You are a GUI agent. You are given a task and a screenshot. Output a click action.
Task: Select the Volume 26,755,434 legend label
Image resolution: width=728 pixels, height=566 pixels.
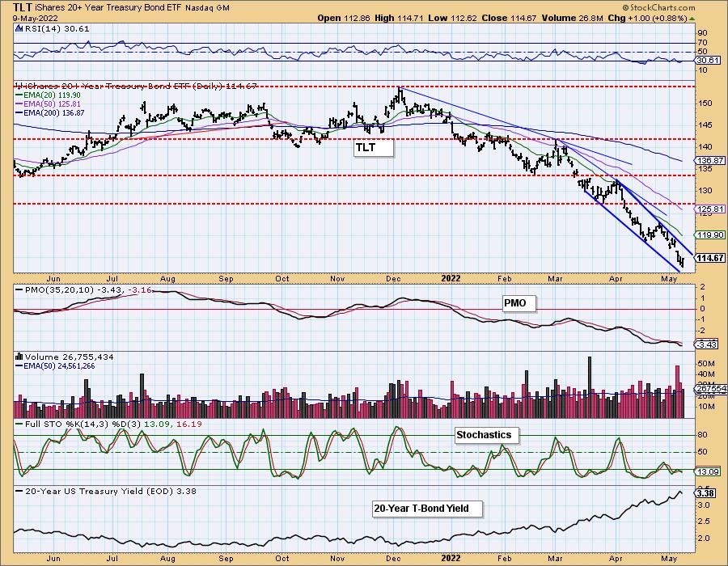pos(70,357)
